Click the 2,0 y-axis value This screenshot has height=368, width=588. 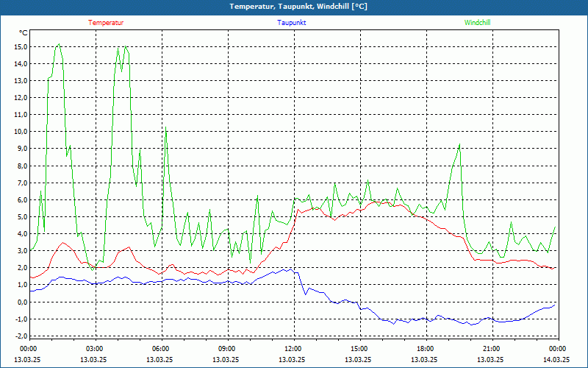pos(22,268)
